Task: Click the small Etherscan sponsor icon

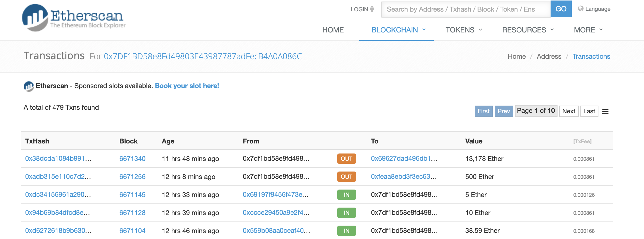Action: (29, 86)
